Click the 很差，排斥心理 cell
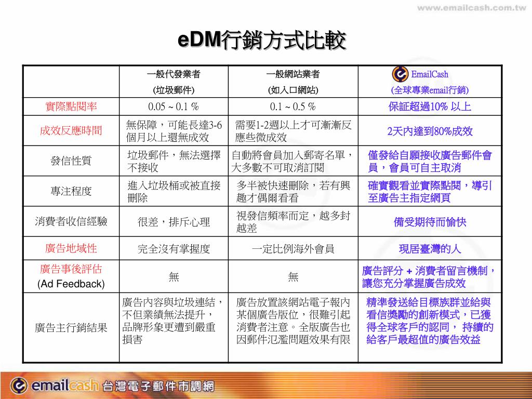Screen dimensions: 532x399 coord(174,222)
